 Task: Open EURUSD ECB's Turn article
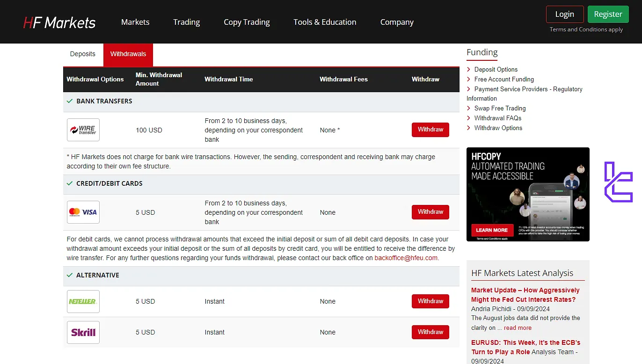pyautogui.click(x=525, y=347)
